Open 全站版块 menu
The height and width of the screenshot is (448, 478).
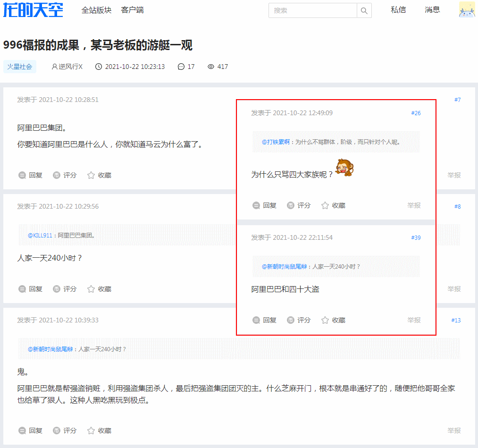click(x=96, y=10)
